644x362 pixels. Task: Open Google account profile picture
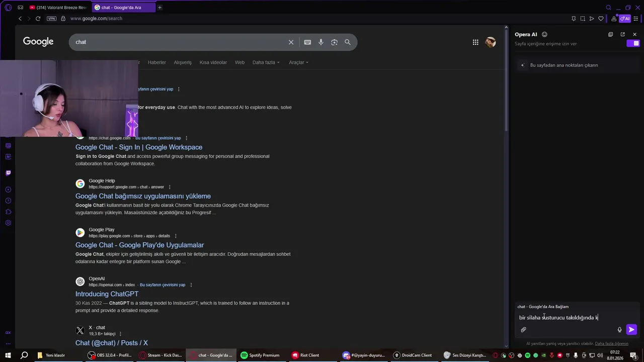(491, 42)
